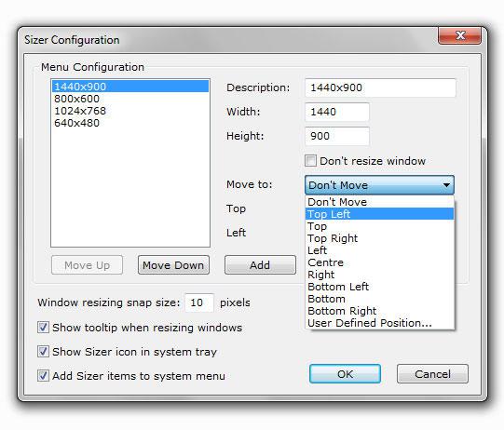
Task: Click the snap size pixels field
Action: click(199, 302)
